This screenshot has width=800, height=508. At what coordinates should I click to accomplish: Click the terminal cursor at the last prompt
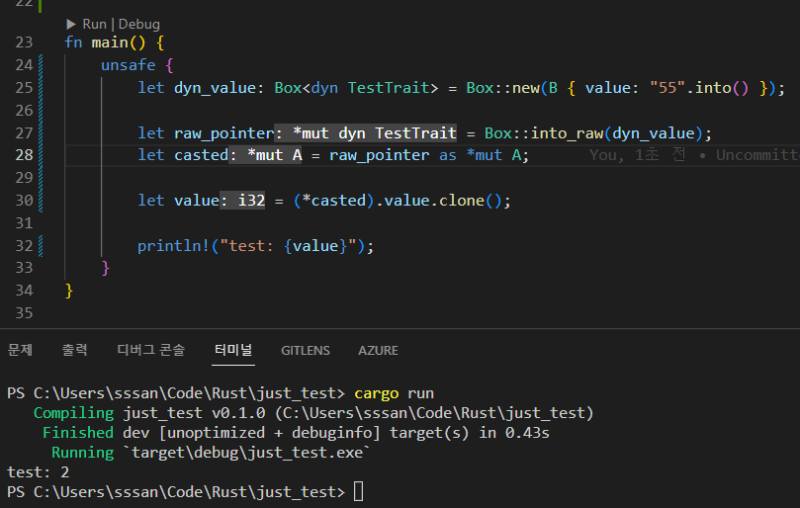point(359,492)
